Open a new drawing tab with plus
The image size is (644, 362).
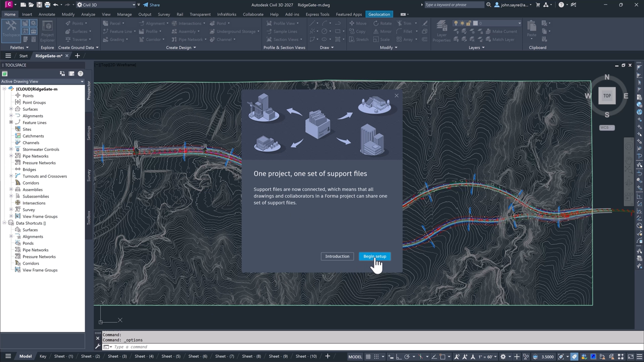[x=77, y=56]
